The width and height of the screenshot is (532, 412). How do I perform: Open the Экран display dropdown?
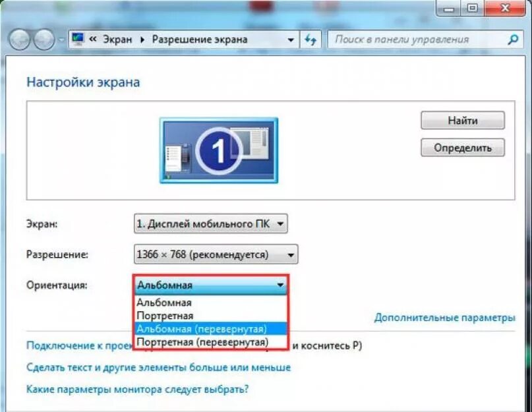(x=211, y=223)
